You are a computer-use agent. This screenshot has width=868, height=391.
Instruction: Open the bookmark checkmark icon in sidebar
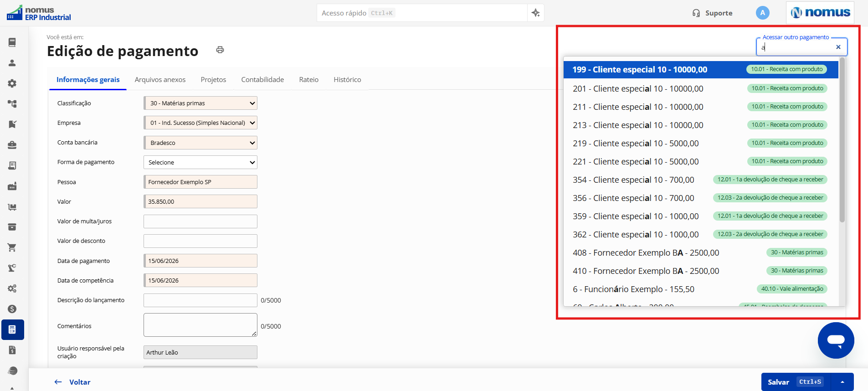click(12, 124)
